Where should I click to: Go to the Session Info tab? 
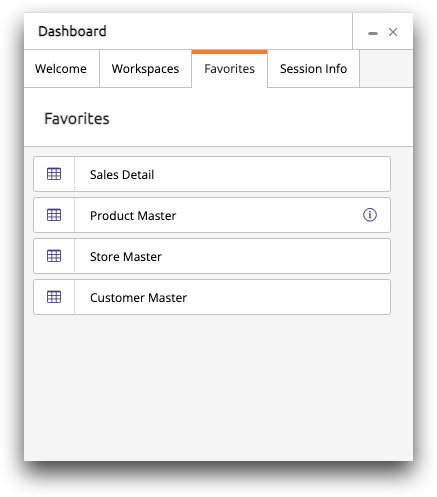(313, 69)
